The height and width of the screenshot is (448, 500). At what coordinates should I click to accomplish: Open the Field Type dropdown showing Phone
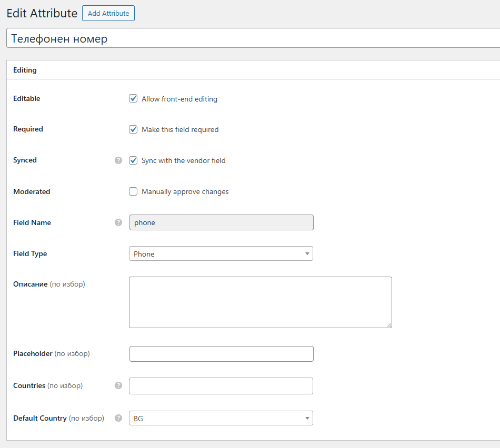tap(221, 254)
